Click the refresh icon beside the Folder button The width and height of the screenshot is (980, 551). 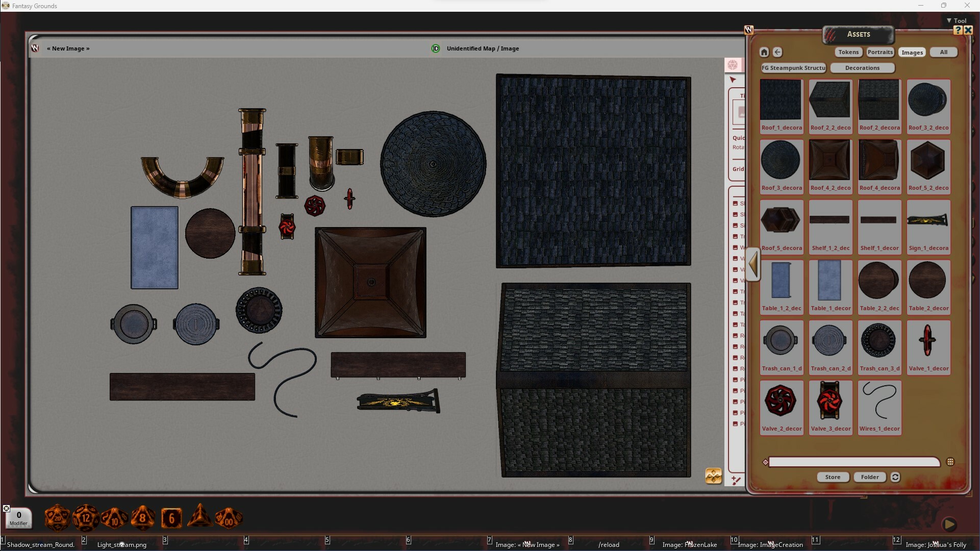[x=896, y=477]
